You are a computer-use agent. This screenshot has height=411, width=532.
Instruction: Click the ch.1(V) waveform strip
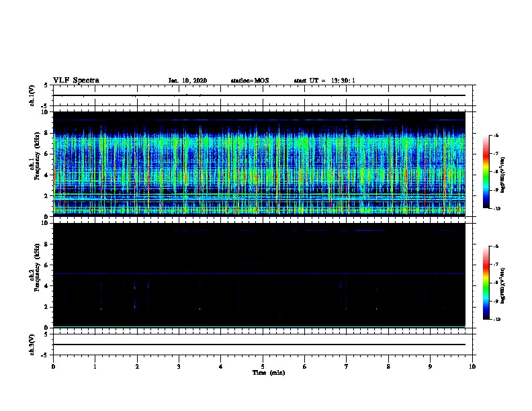pos(263,95)
